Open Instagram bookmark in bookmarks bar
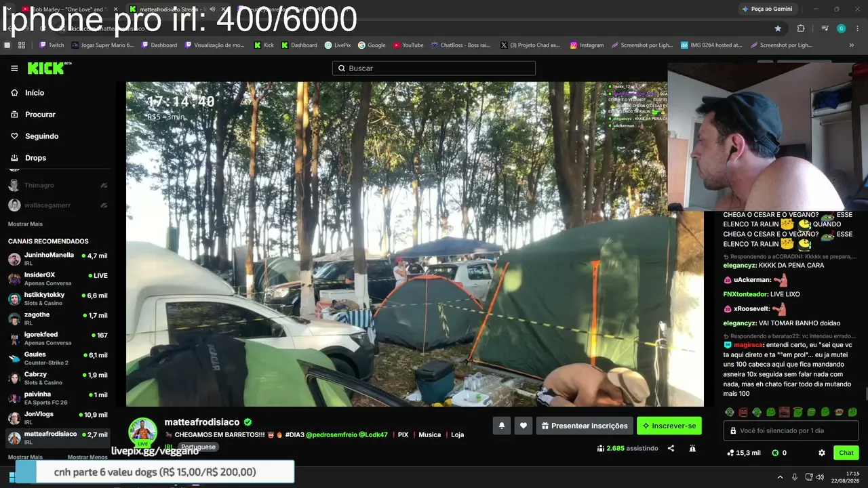 (x=587, y=45)
